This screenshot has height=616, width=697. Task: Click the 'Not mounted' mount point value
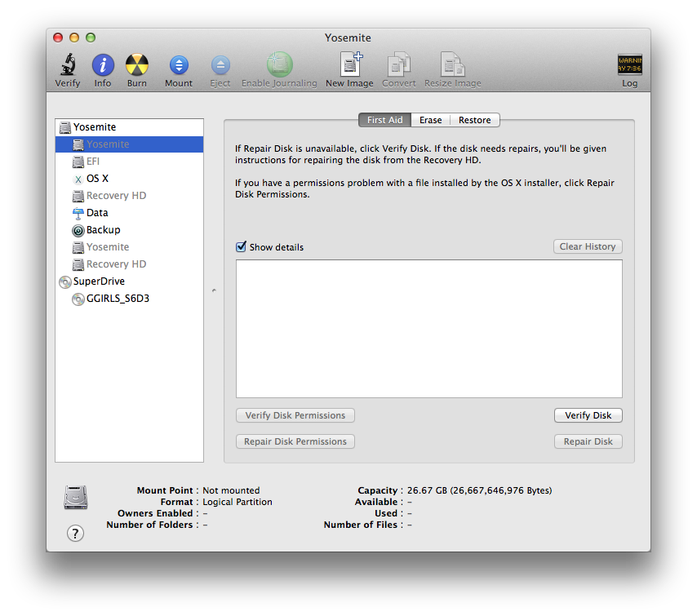tap(231, 490)
